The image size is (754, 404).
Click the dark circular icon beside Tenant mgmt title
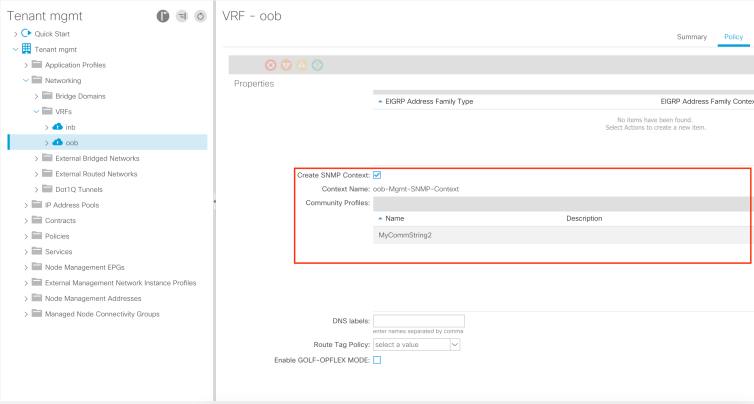point(163,16)
